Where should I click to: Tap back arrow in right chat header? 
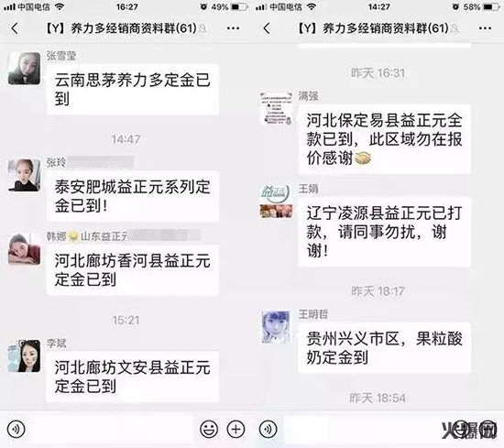click(266, 28)
